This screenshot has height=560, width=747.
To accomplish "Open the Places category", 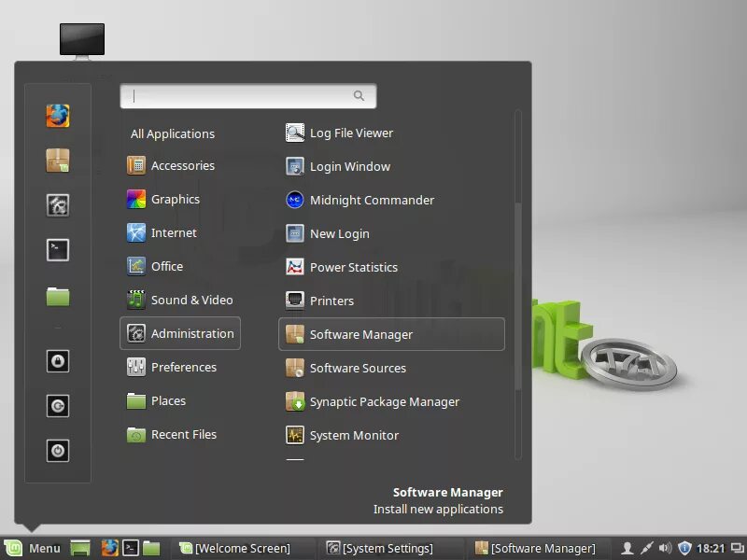I will (x=180, y=401).
